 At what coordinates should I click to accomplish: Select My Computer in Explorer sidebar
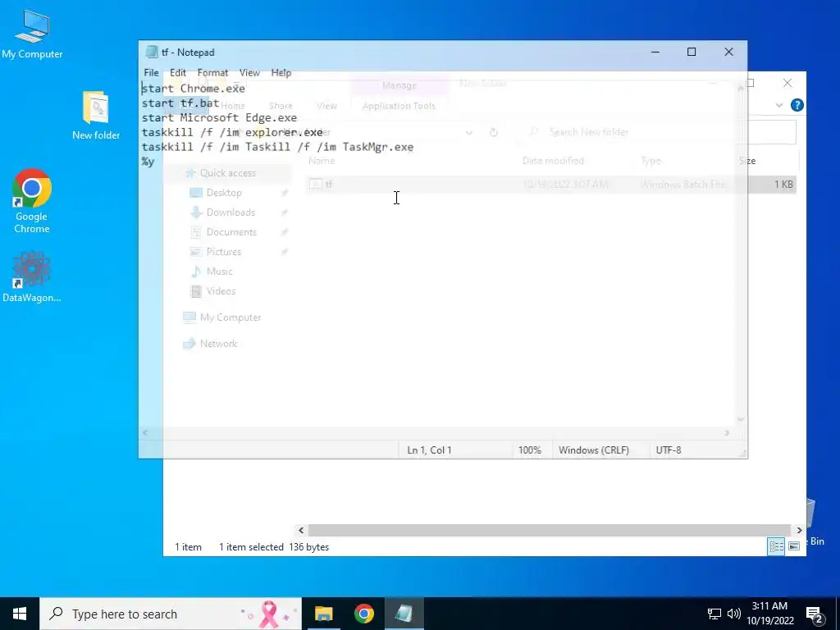point(231,317)
